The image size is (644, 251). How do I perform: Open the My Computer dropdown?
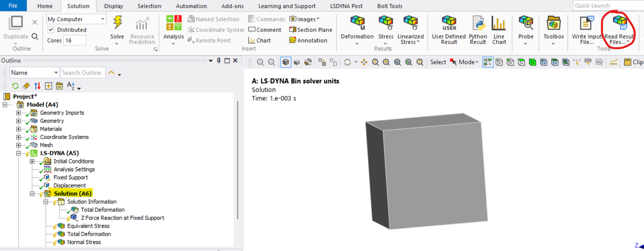(x=103, y=19)
